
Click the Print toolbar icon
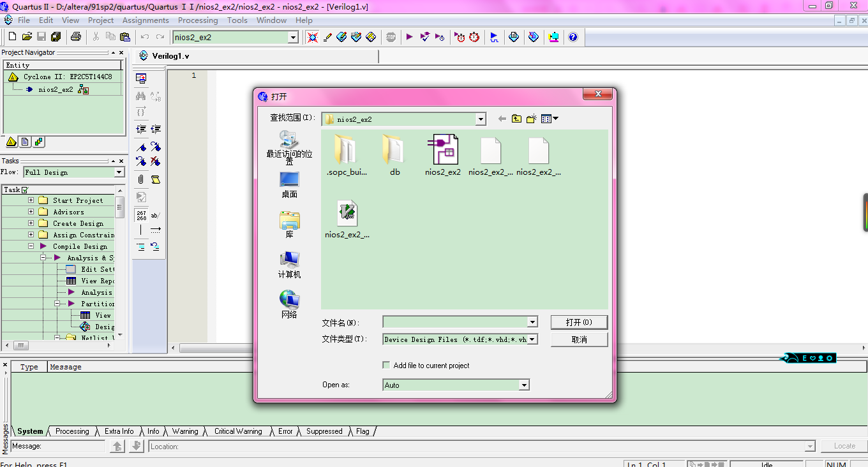(x=76, y=37)
